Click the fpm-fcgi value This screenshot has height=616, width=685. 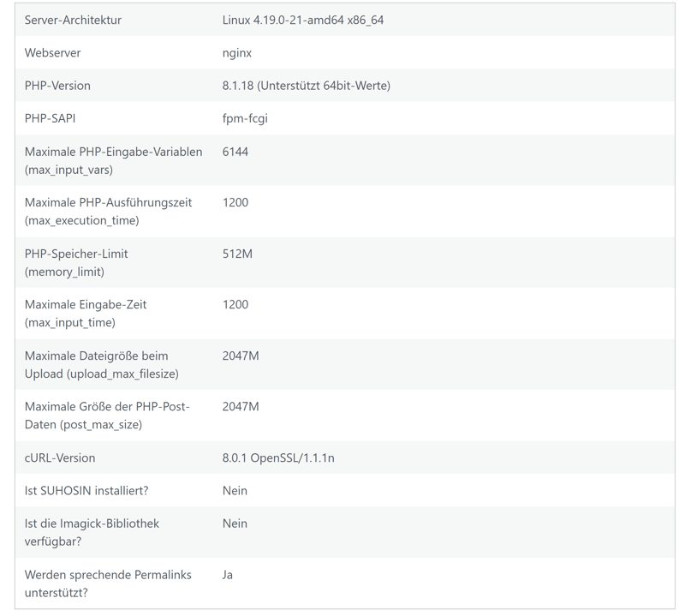(x=245, y=118)
